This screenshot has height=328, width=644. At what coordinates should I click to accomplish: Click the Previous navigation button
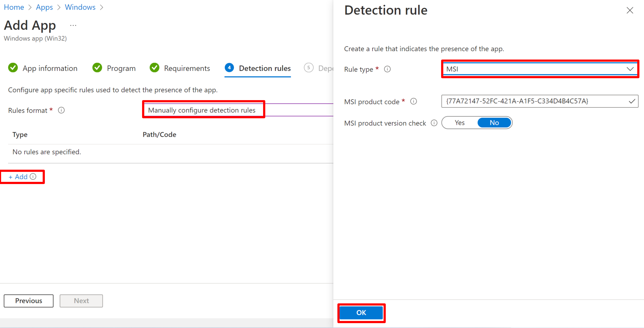[x=28, y=300]
